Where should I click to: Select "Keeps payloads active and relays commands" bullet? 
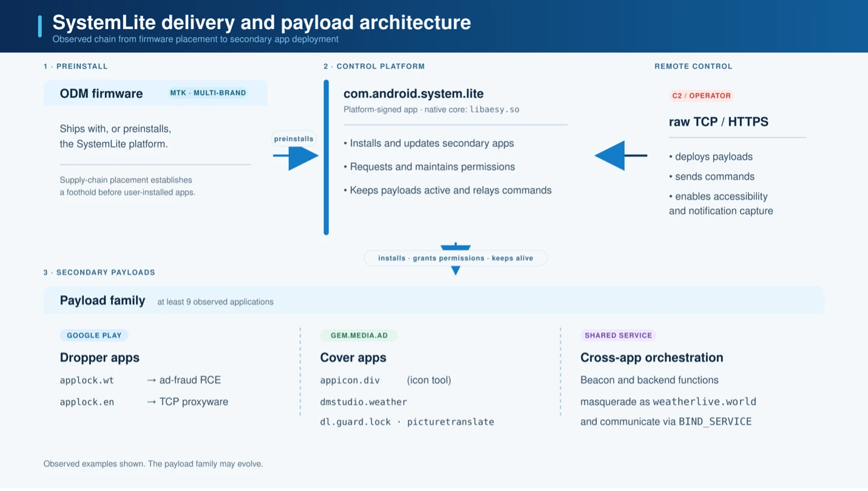pyautogui.click(x=447, y=191)
